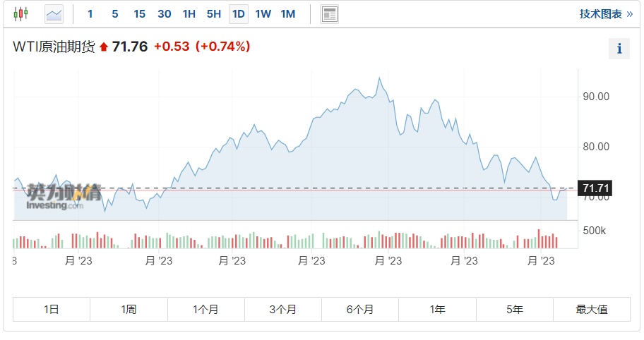Select the 6个月 range button
The width and height of the screenshot is (644, 340).
360,309
